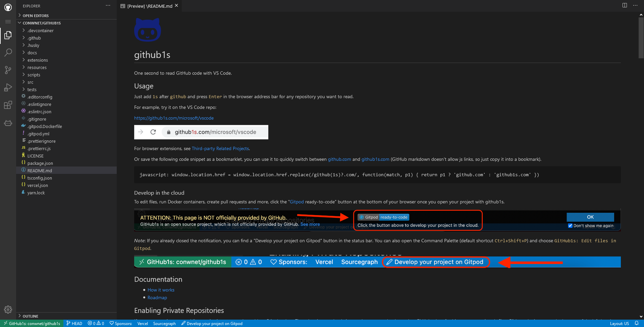Open the Gitpod link in Develop section
This screenshot has width=644, height=327.
[x=297, y=202]
